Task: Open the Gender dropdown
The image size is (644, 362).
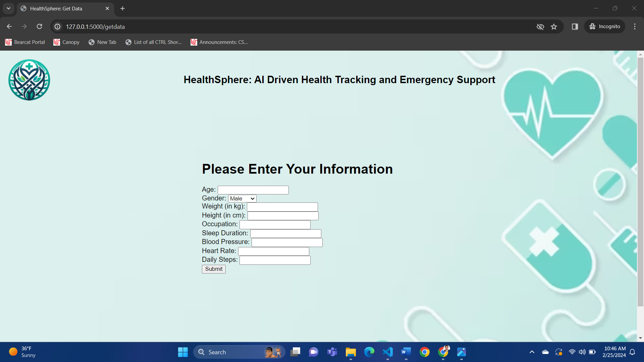Action: tap(242, 198)
